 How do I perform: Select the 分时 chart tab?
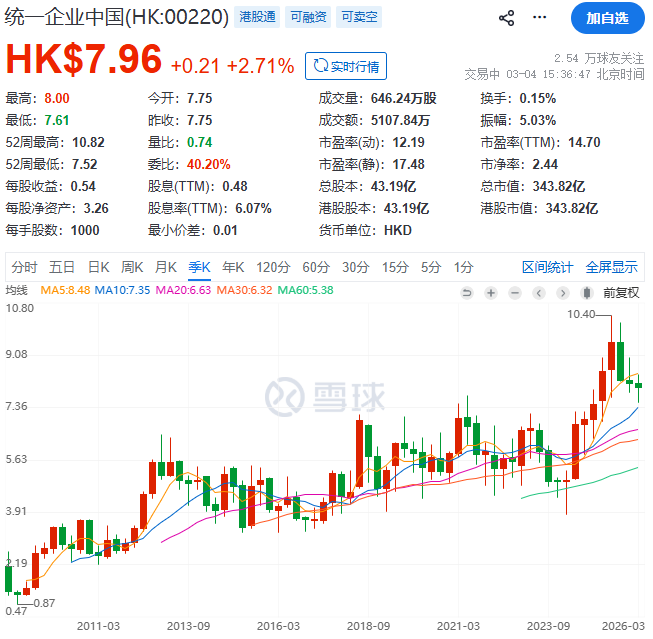(24, 267)
